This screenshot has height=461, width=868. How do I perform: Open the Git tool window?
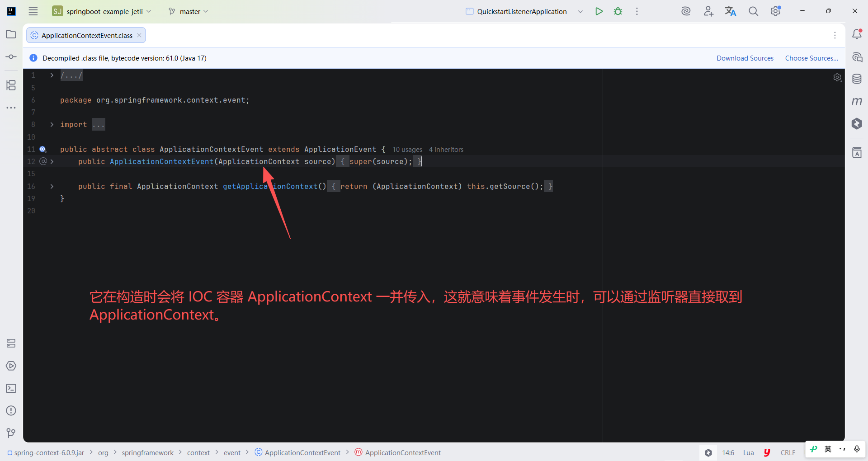tap(11, 433)
